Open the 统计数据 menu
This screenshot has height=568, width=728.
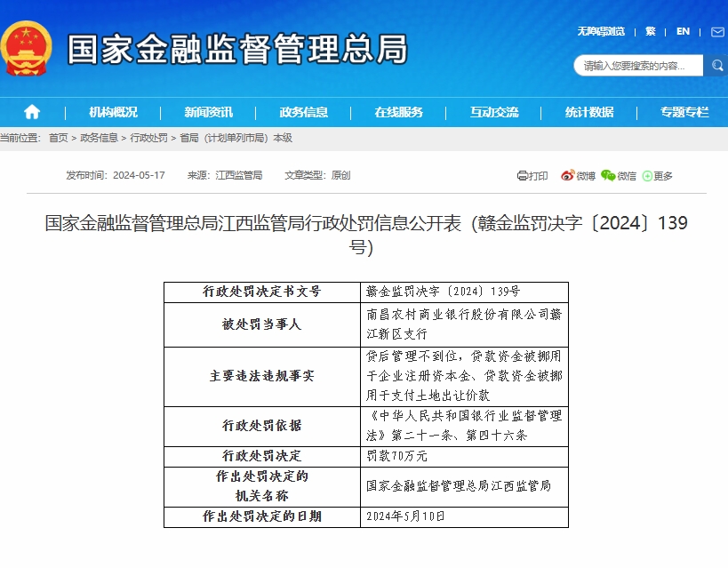pos(589,112)
